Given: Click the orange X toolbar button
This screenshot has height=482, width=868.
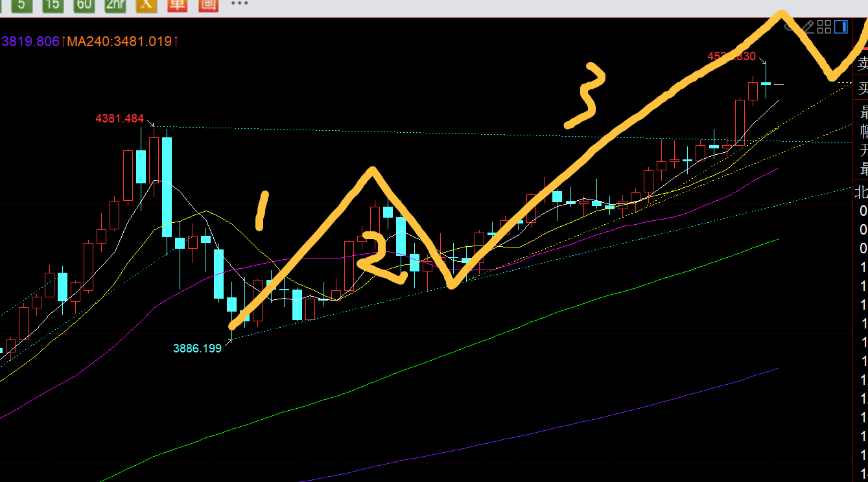Looking at the screenshot, I should tap(147, 5).
